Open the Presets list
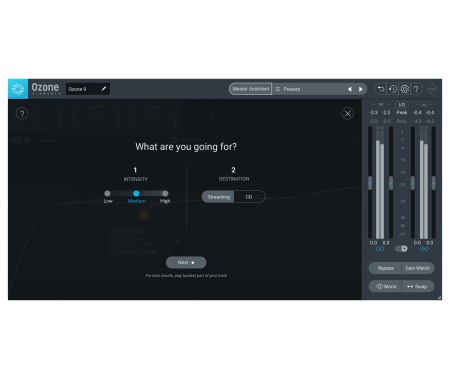450x380 pixels. click(x=292, y=89)
